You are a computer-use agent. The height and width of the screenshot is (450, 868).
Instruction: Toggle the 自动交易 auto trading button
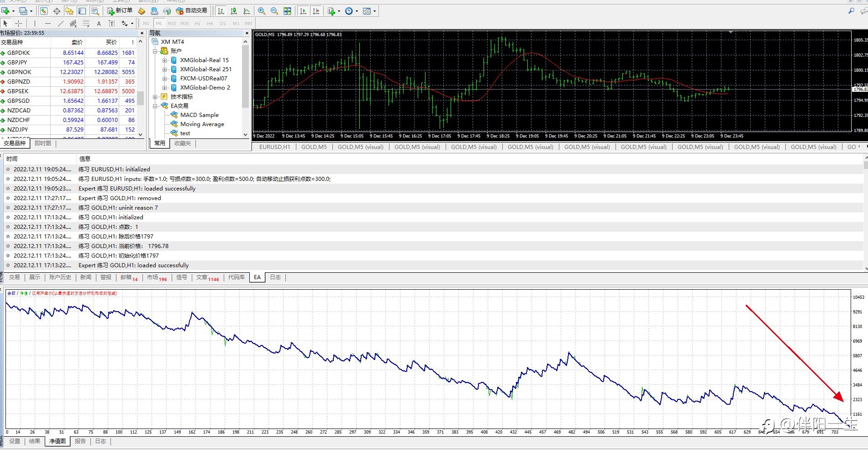click(192, 11)
